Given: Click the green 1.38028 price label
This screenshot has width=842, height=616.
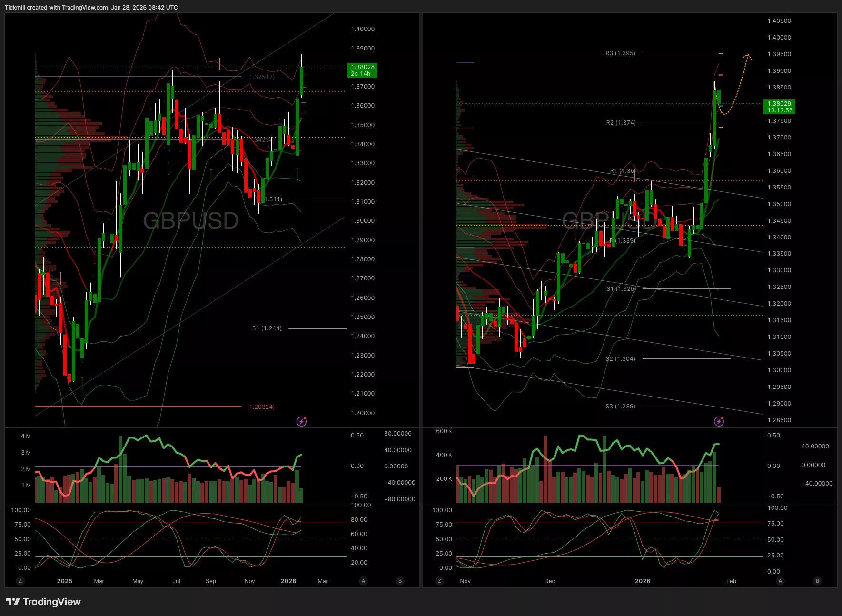Looking at the screenshot, I should (362, 70).
